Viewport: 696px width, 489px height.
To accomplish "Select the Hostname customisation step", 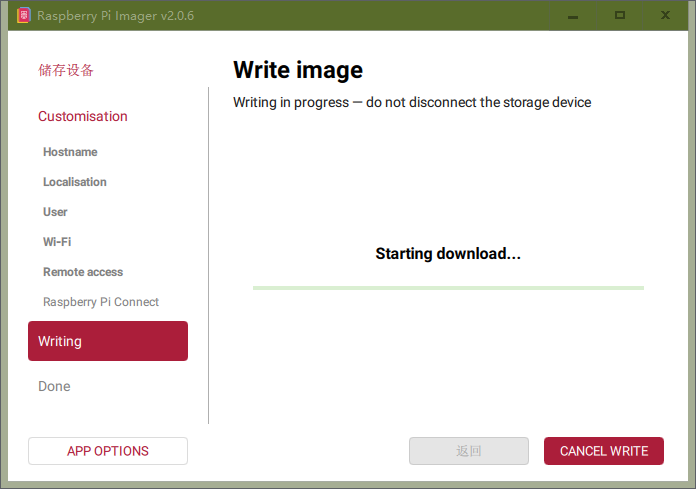I will (70, 152).
